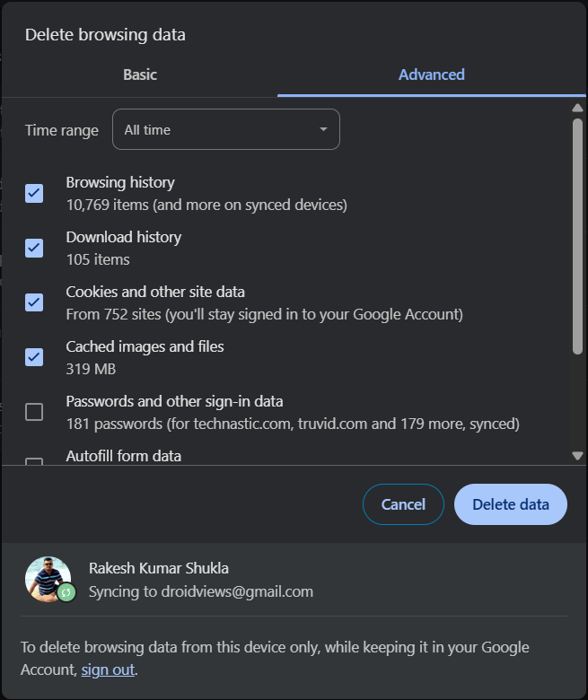Image resolution: width=588 pixels, height=700 pixels.
Task: Click the Time range dropdown arrow
Action: 323,130
